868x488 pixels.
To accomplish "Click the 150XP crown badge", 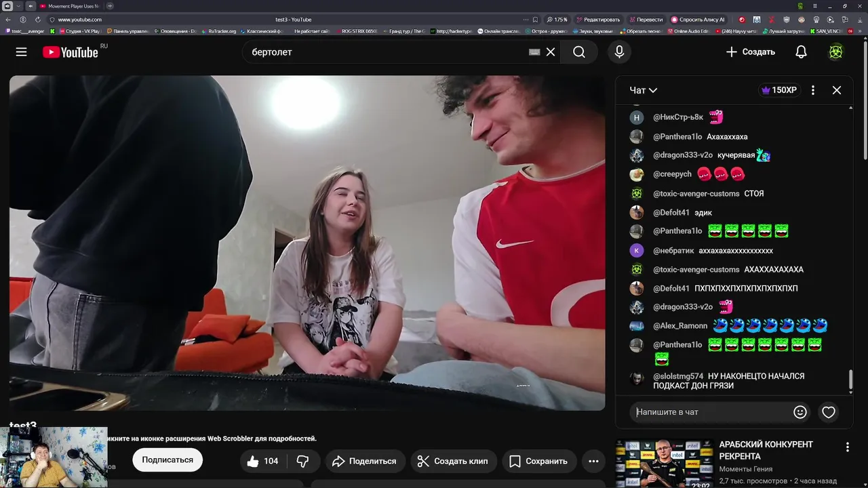I will [x=779, y=90].
